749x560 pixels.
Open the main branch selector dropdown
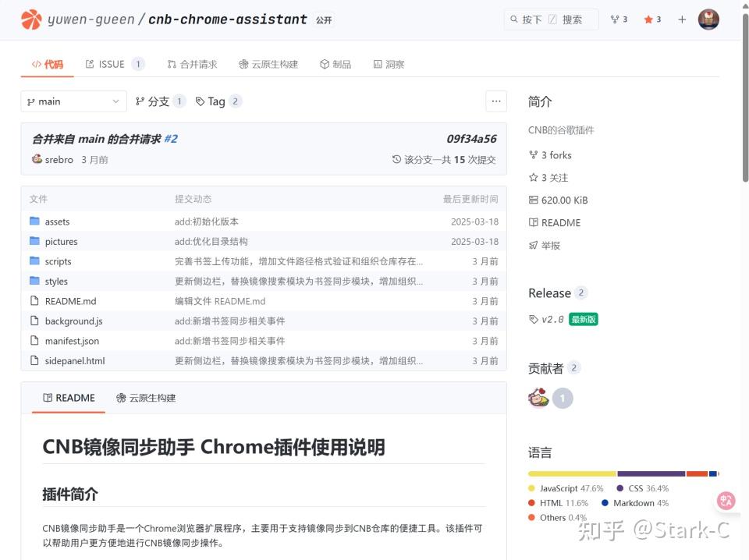[x=73, y=101]
